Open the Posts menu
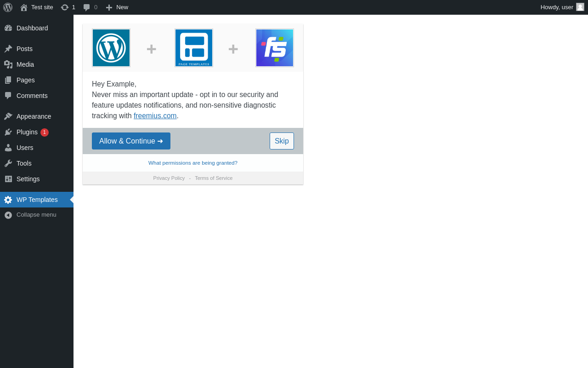Viewport: 588px width, 368px height. click(37, 49)
